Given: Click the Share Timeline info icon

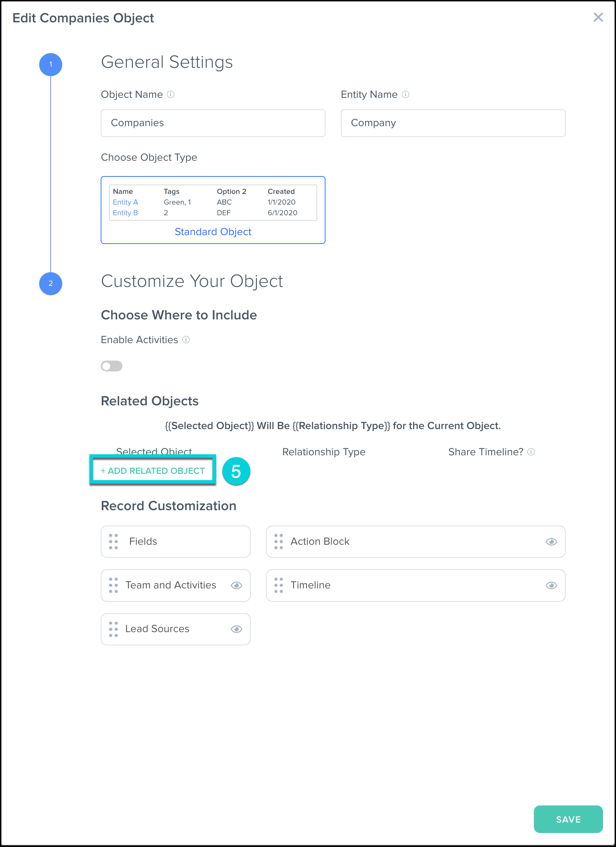Looking at the screenshot, I should [x=531, y=452].
